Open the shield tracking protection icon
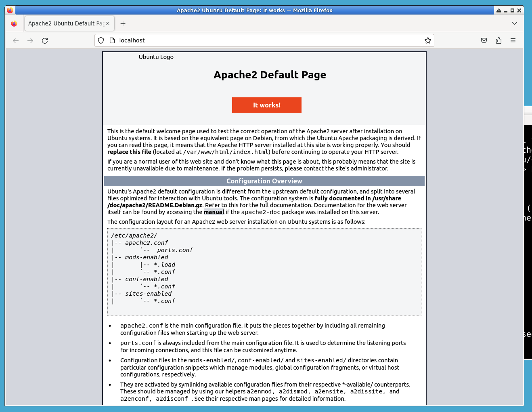532x412 pixels. (101, 40)
